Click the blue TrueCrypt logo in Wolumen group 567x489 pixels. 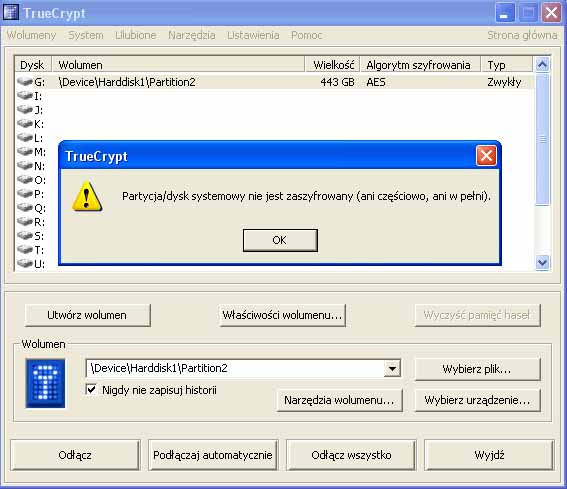tap(46, 383)
